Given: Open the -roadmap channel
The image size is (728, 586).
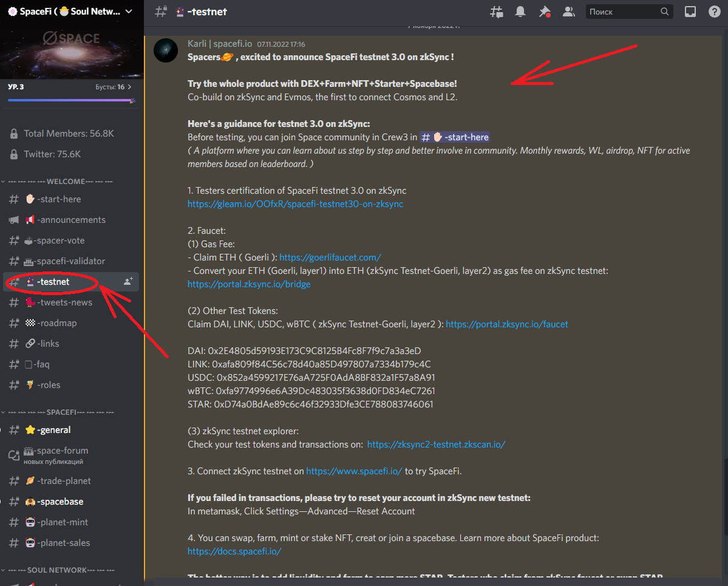Looking at the screenshot, I should pyautogui.click(x=71, y=323).
